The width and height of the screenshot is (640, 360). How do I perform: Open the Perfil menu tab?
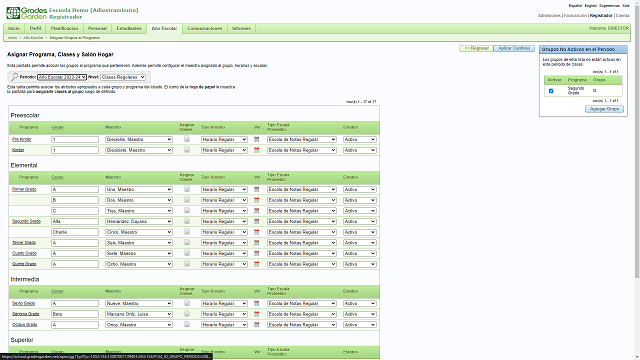coord(36,28)
